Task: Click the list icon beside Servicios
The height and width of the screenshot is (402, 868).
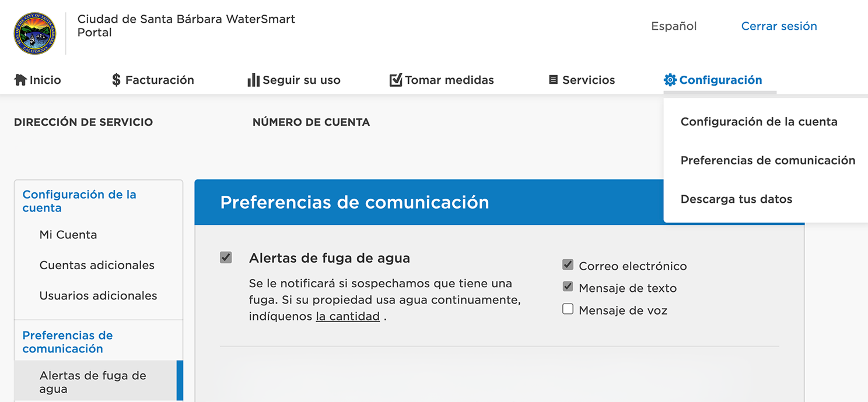Action: click(554, 80)
